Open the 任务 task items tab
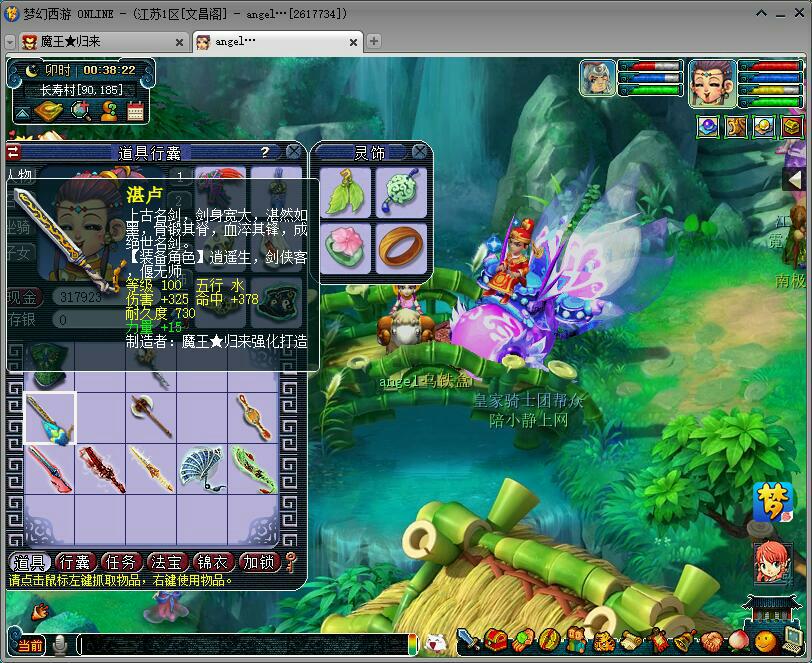 click(x=121, y=563)
